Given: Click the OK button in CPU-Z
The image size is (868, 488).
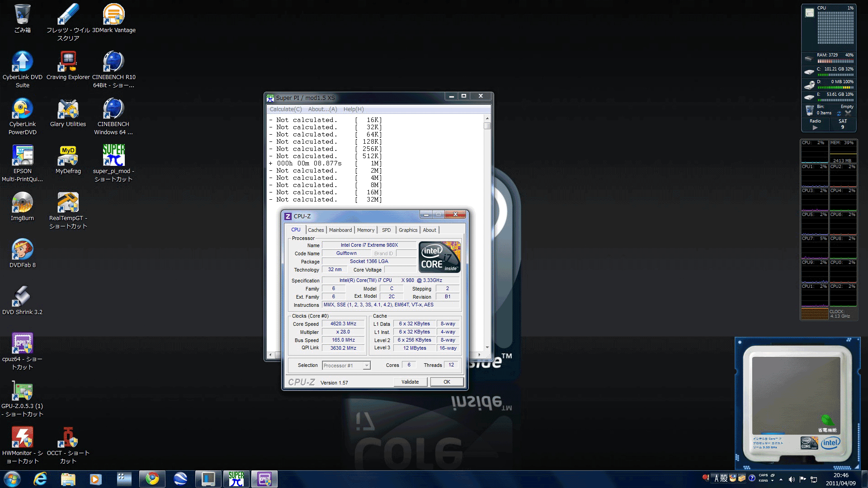Looking at the screenshot, I should click(x=447, y=382).
